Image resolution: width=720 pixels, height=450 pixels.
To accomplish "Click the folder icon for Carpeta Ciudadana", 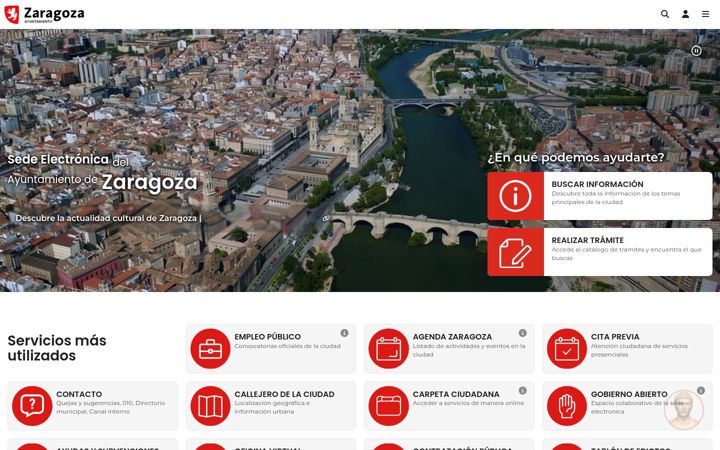I will [388, 406].
